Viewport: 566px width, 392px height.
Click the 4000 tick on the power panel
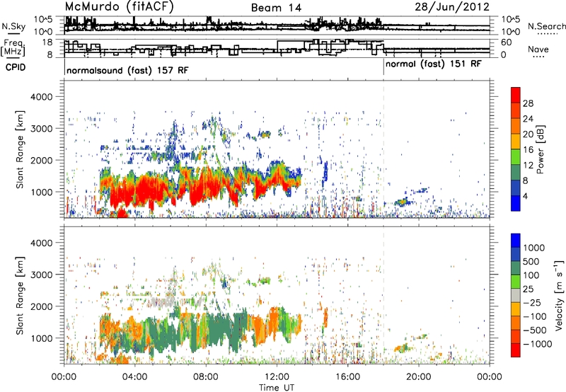tap(41, 97)
